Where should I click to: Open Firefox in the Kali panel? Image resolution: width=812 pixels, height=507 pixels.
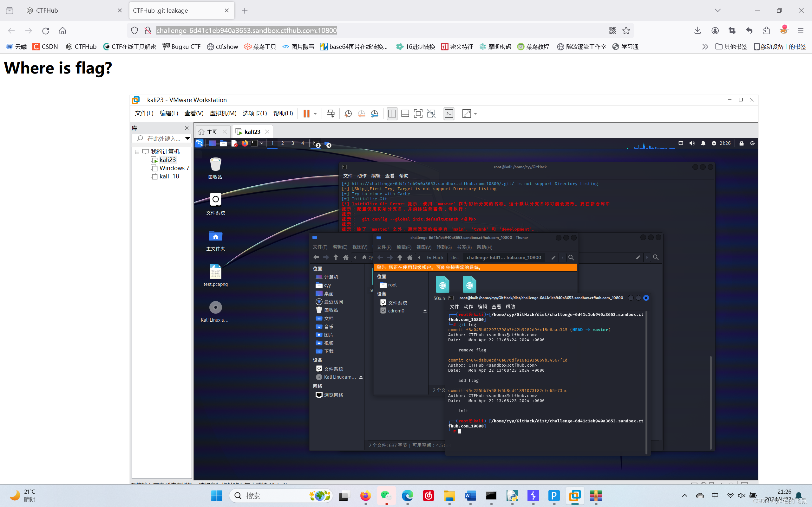[x=245, y=143]
